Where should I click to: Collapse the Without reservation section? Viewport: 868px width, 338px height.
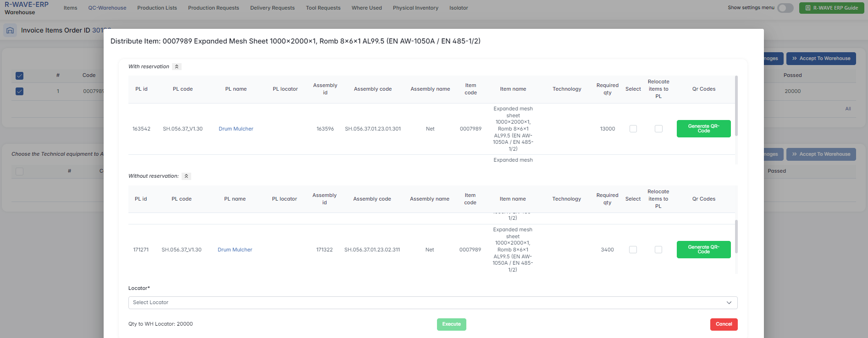186,176
